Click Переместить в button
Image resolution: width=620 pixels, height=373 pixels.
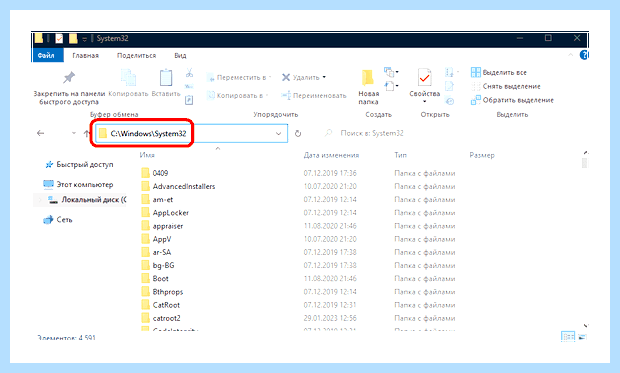click(x=239, y=78)
